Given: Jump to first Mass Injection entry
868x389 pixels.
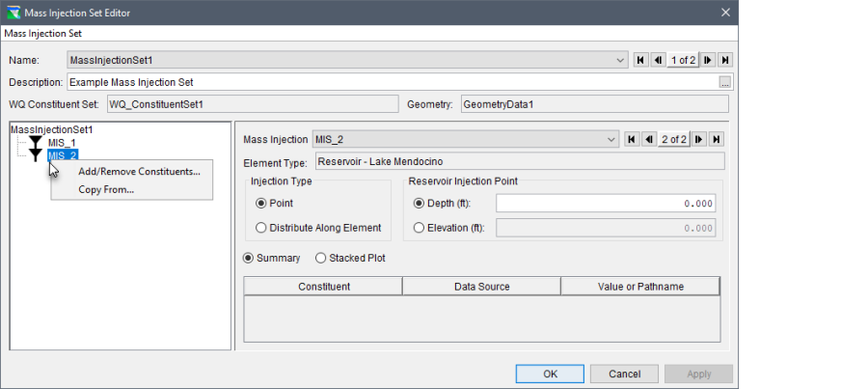Looking at the screenshot, I should (632, 140).
